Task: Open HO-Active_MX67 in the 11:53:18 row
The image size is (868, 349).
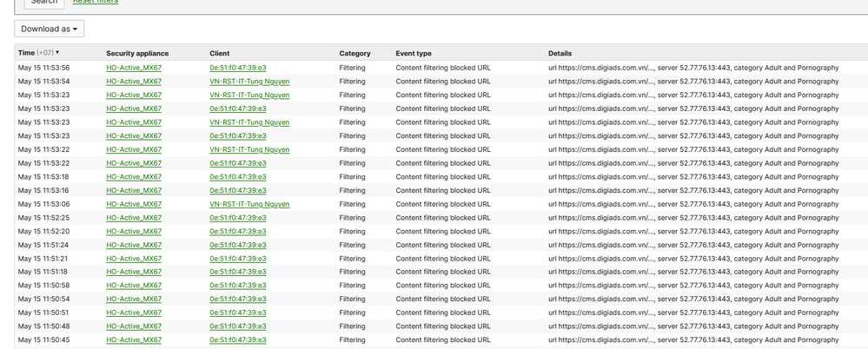Action: (133, 176)
